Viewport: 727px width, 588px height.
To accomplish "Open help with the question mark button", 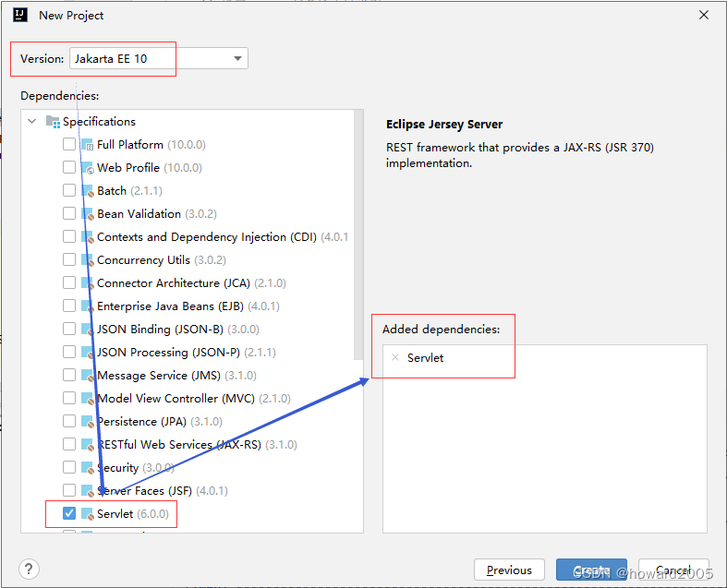I will [x=29, y=569].
